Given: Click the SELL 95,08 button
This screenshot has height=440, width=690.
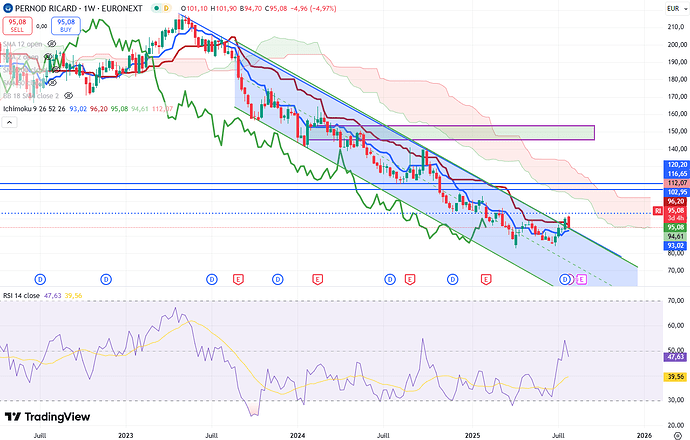Looking at the screenshot, I should (16, 27).
